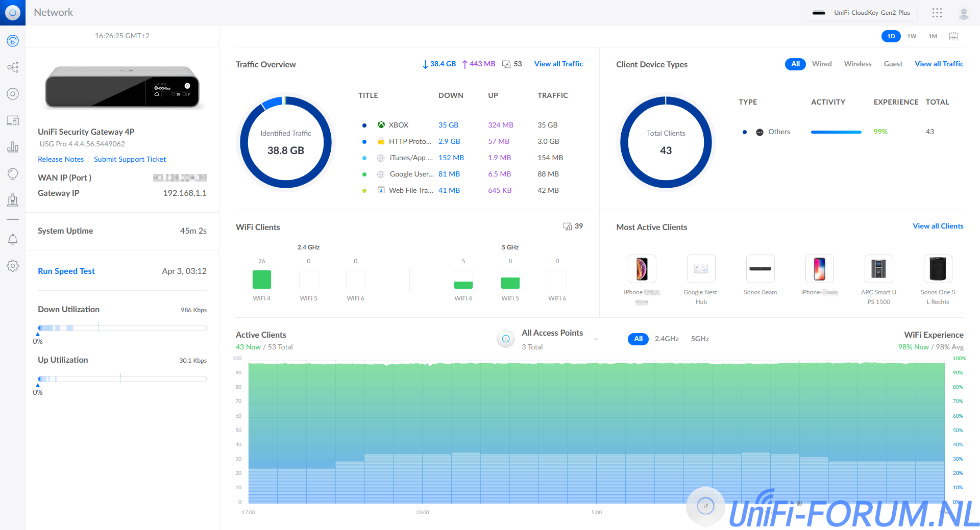Switch the time range to 1W

[x=912, y=36]
